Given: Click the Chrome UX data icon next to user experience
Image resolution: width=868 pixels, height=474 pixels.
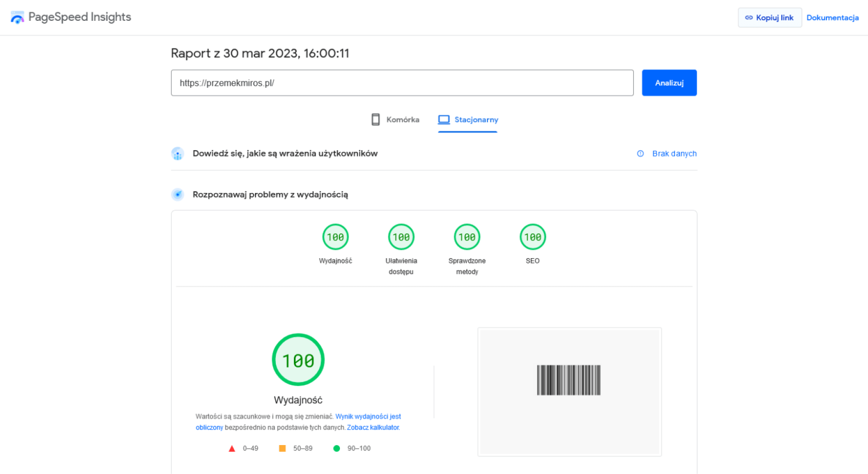Looking at the screenshot, I should [178, 153].
